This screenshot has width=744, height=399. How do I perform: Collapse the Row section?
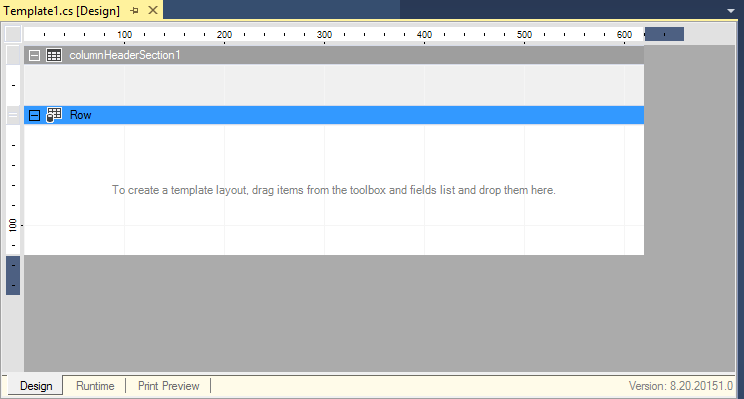[x=34, y=115]
